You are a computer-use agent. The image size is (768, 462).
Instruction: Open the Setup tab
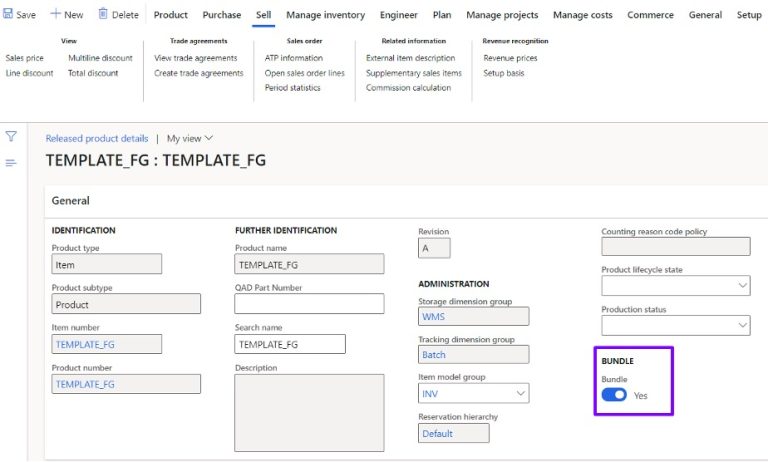[x=749, y=15]
